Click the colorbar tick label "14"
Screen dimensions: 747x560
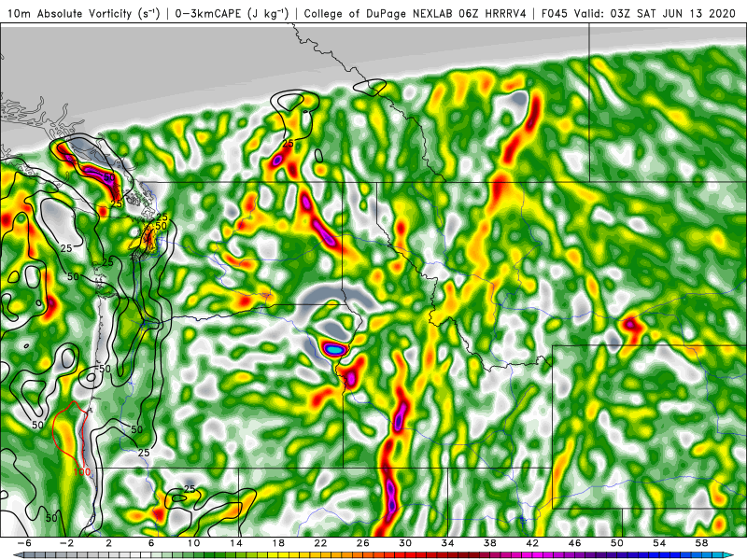(x=236, y=543)
